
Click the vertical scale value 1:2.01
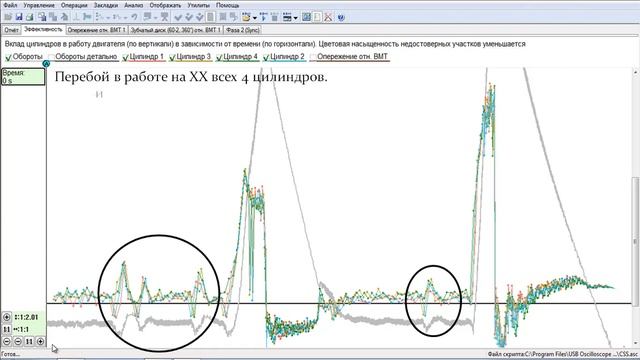[26, 317]
